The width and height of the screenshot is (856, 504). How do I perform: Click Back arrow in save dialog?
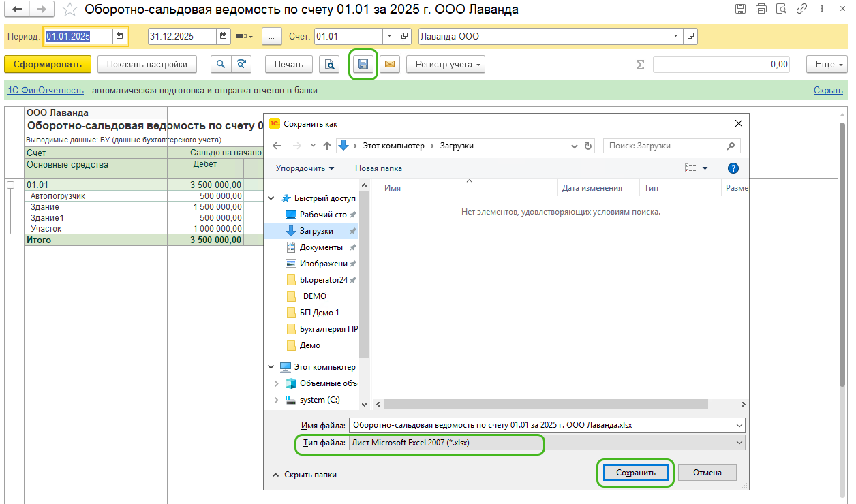tap(277, 146)
